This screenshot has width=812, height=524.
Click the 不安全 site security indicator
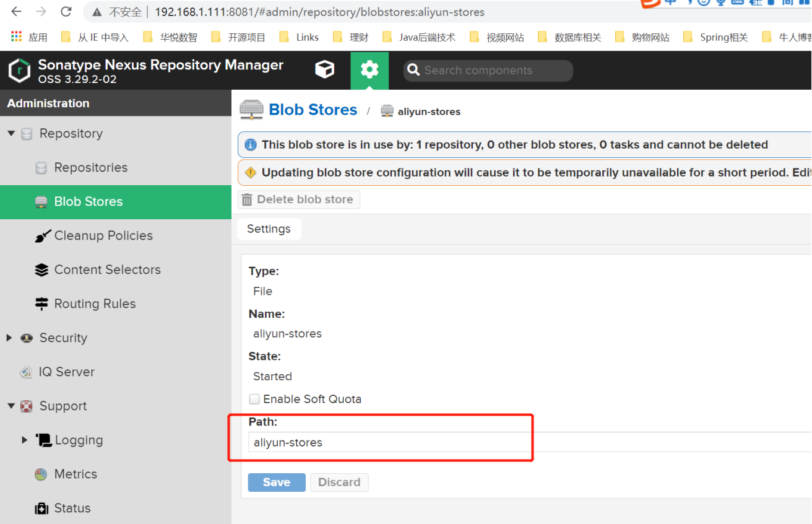coord(117,12)
